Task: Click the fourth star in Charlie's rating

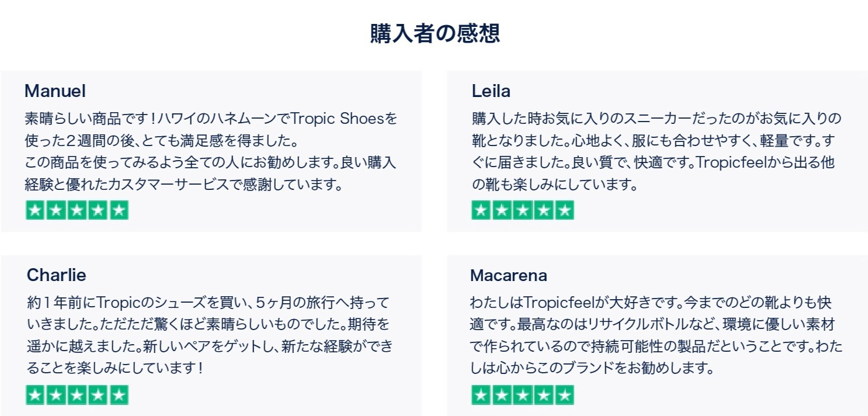Action: click(x=98, y=395)
